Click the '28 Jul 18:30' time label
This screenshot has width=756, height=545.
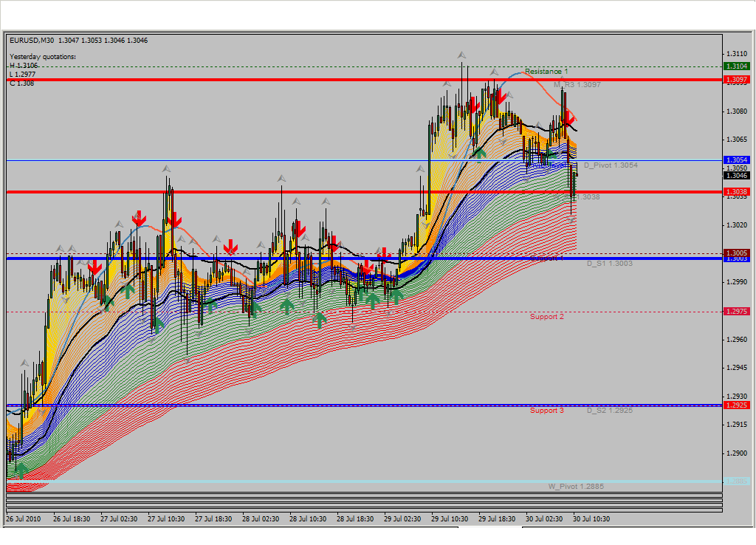[x=355, y=519]
